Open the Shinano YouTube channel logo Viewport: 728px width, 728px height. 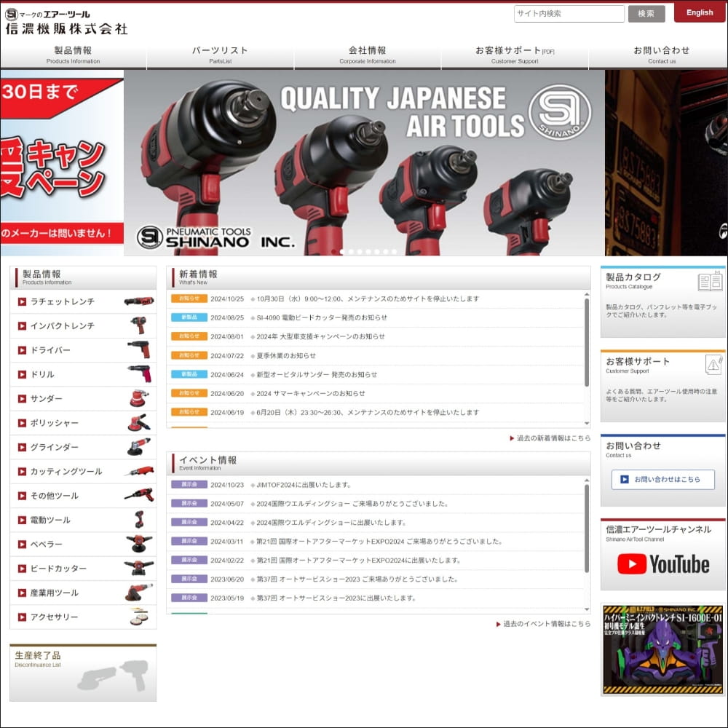tap(663, 564)
